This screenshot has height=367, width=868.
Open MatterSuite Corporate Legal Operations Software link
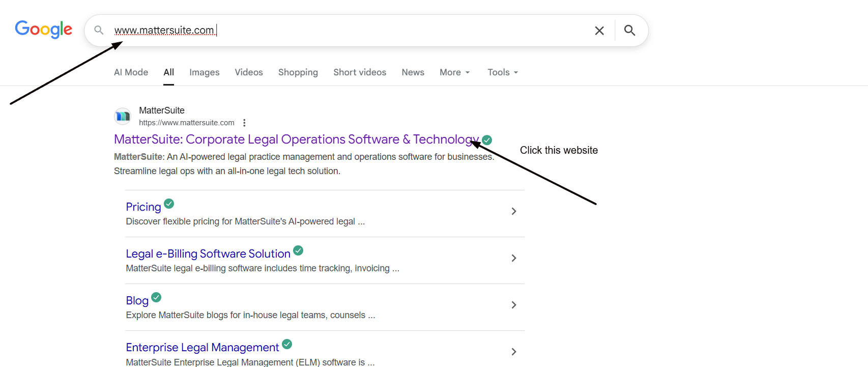[295, 139]
